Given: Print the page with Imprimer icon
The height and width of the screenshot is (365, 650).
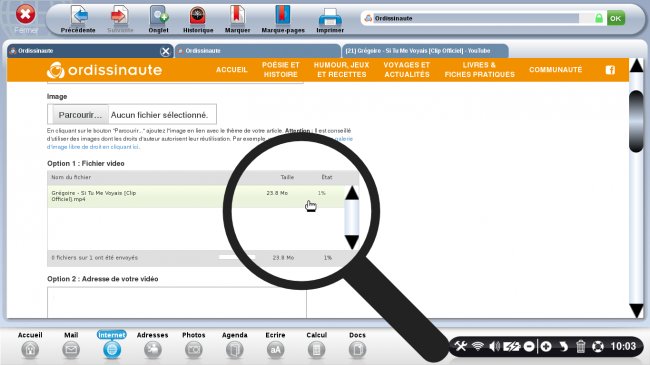Looking at the screenshot, I should (330, 17).
